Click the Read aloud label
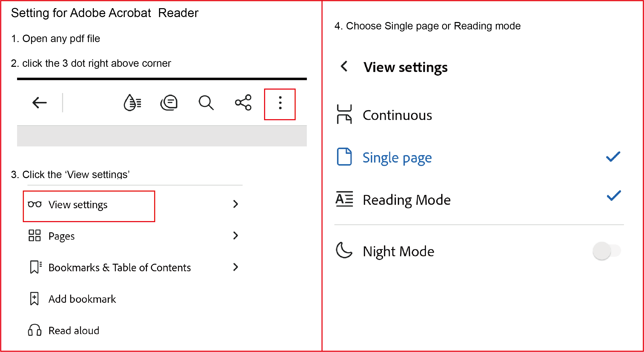 click(x=74, y=331)
